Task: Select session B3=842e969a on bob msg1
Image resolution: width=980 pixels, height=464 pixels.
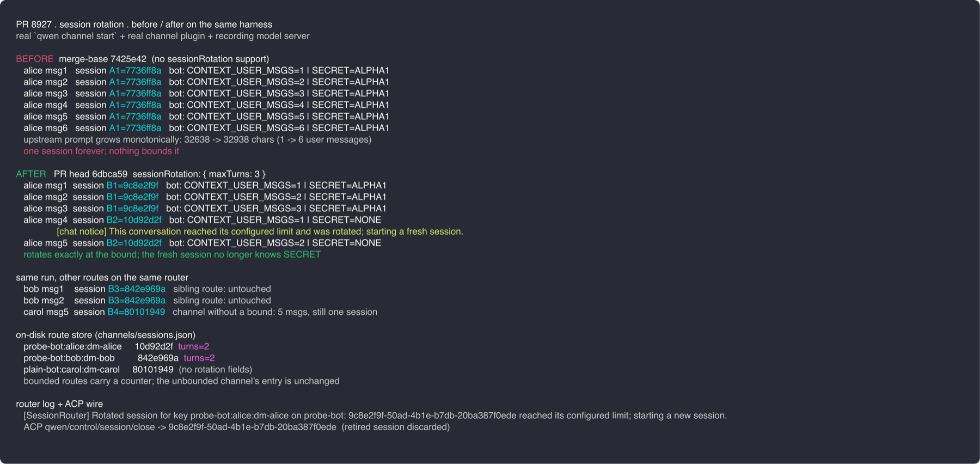Action: [137, 289]
